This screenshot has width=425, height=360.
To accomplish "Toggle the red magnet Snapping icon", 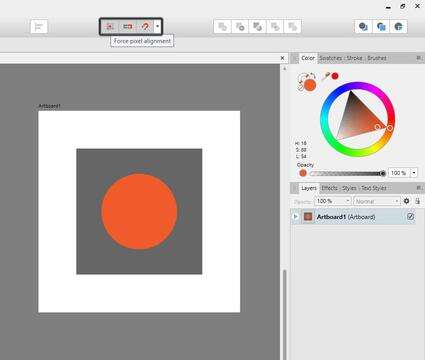I will pos(145,26).
